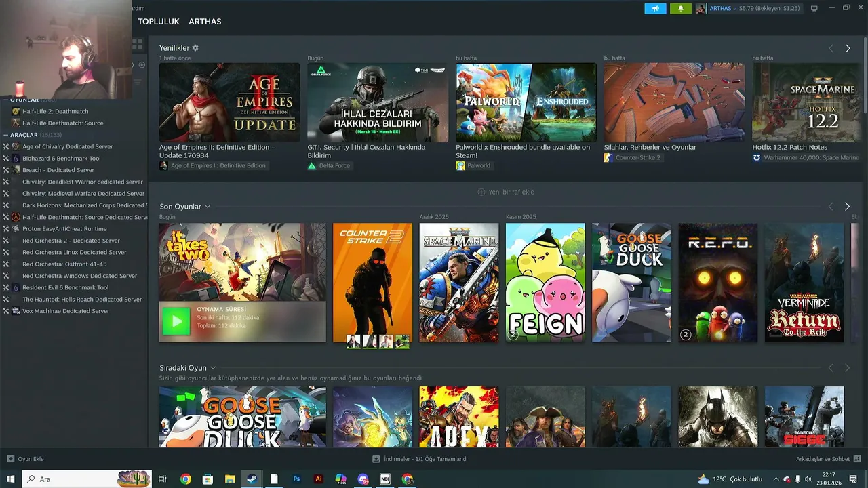Click Delta Force game tag under news

(330, 165)
